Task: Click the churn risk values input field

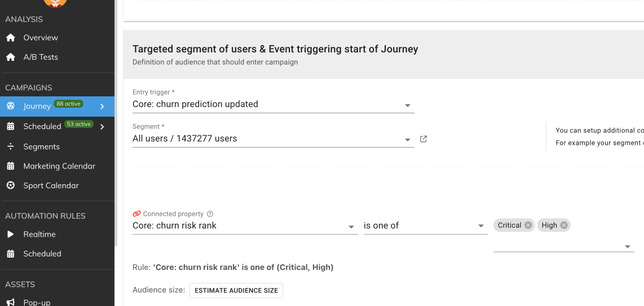Action: pos(558,246)
